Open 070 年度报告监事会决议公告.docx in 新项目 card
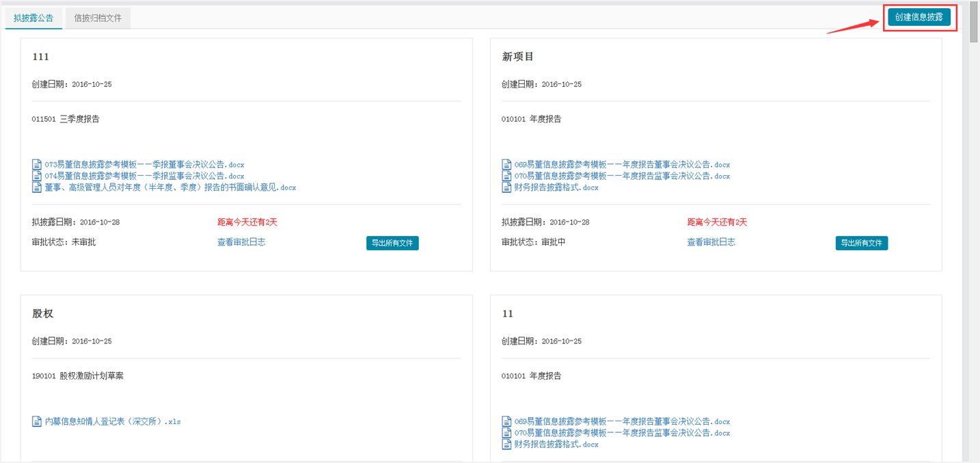 click(622, 176)
